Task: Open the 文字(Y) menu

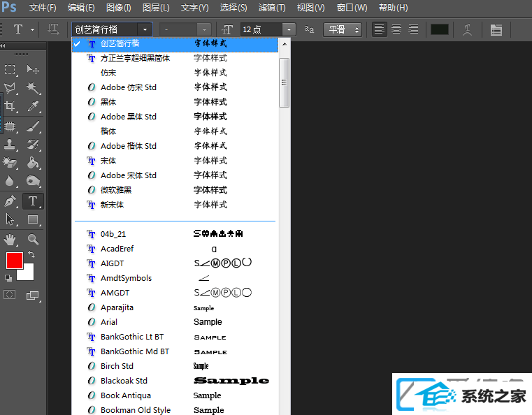Action: pyautogui.click(x=195, y=8)
